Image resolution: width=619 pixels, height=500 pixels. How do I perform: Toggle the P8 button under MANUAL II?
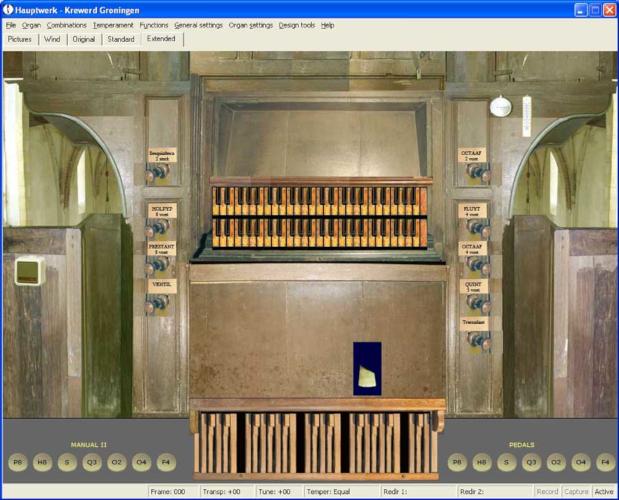point(17,462)
